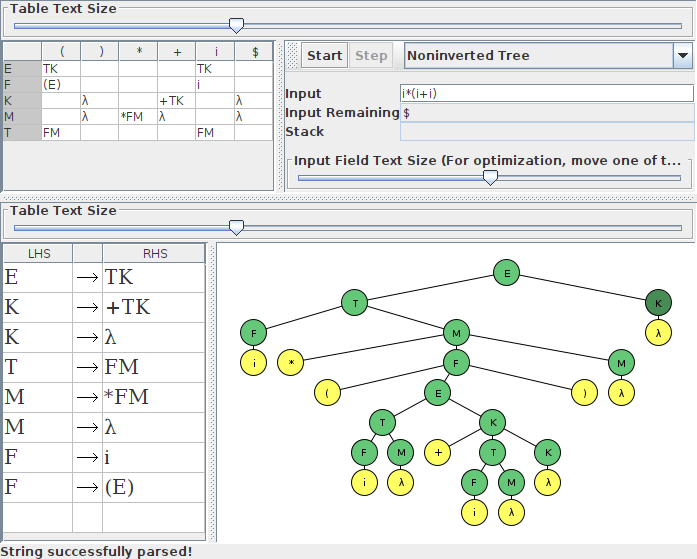Click the '(' column header in parse table
Screen dimensions: 697x559
tap(61, 52)
